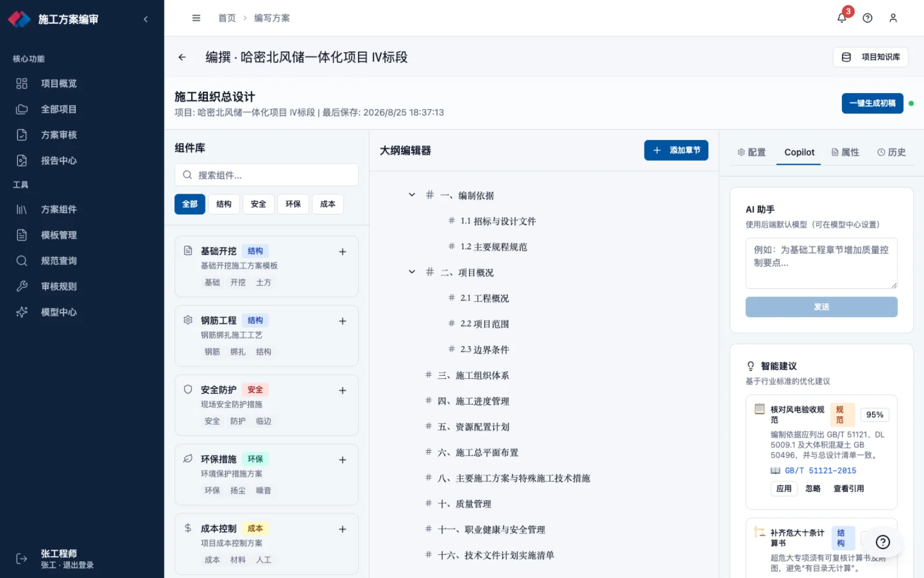
Task: Open 方案审核 in the sidebar
Action: 82,135
